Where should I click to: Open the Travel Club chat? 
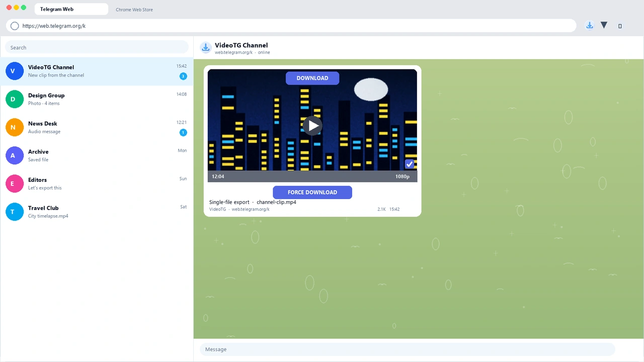97,212
